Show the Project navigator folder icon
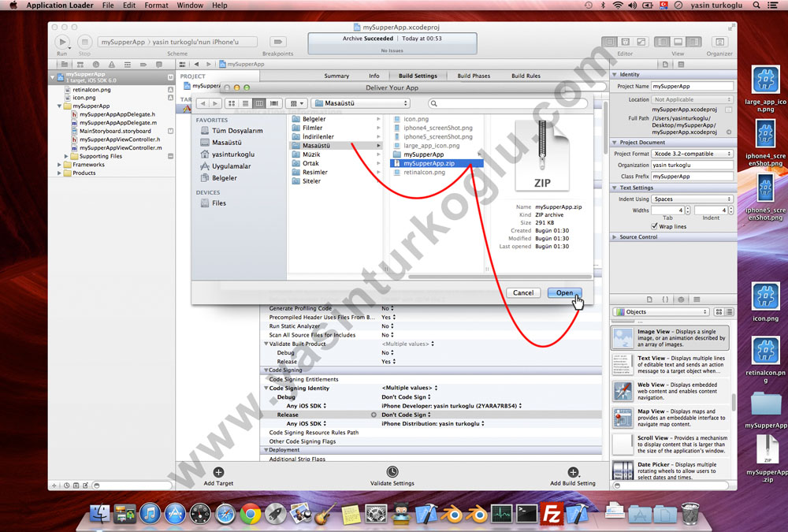This screenshot has height=532, width=788. coord(65,65)
